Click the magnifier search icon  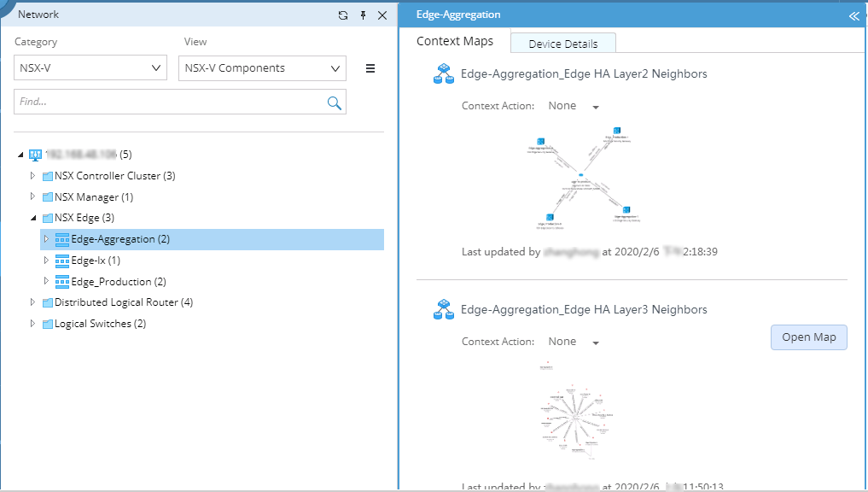point(334,102)
